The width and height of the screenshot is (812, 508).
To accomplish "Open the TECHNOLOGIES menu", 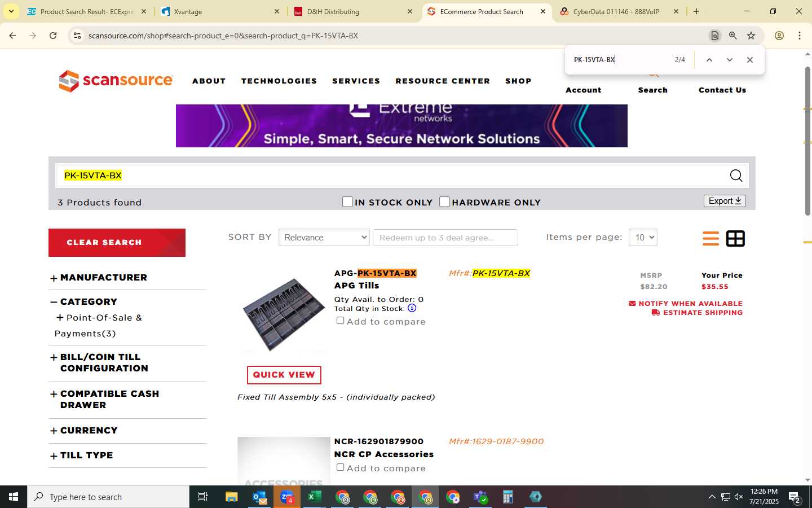I will tap(279, 81).
